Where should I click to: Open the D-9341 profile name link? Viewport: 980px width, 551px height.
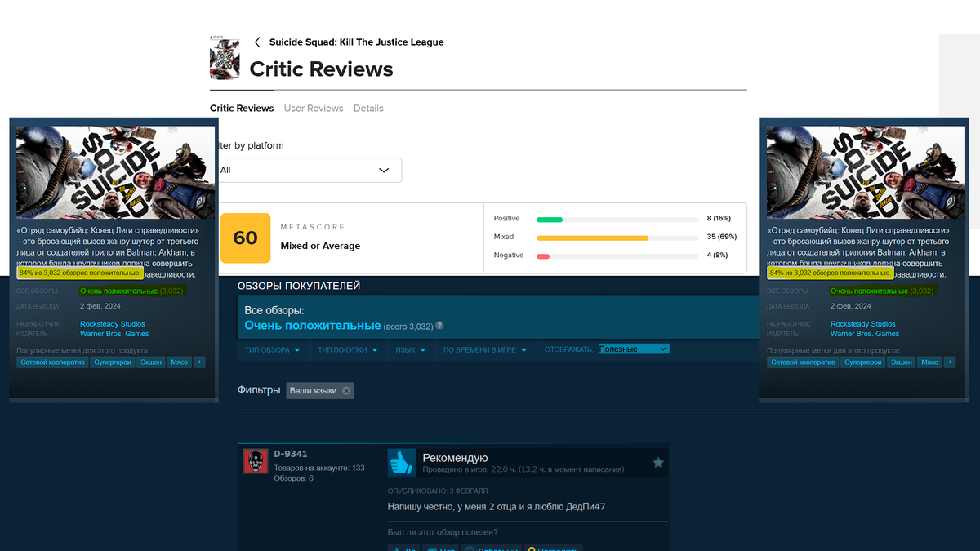point(291,454)
